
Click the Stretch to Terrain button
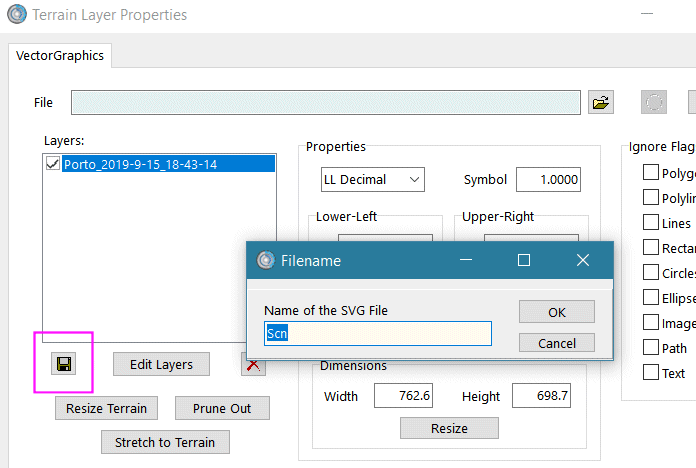tap(164, 442)
